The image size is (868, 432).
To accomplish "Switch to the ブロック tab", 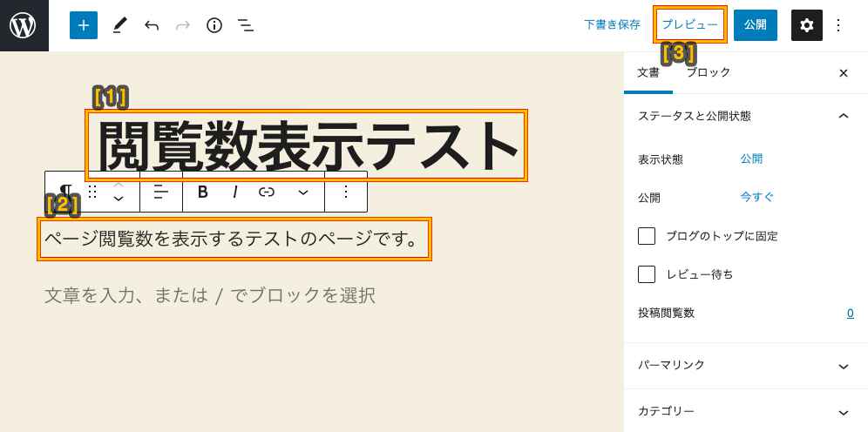I will tap(708, 72).
